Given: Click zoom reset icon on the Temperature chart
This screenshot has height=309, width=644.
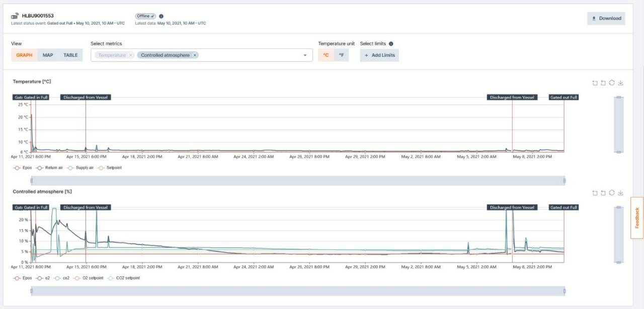Looking at the screenshot, I should tap(603, 83).
